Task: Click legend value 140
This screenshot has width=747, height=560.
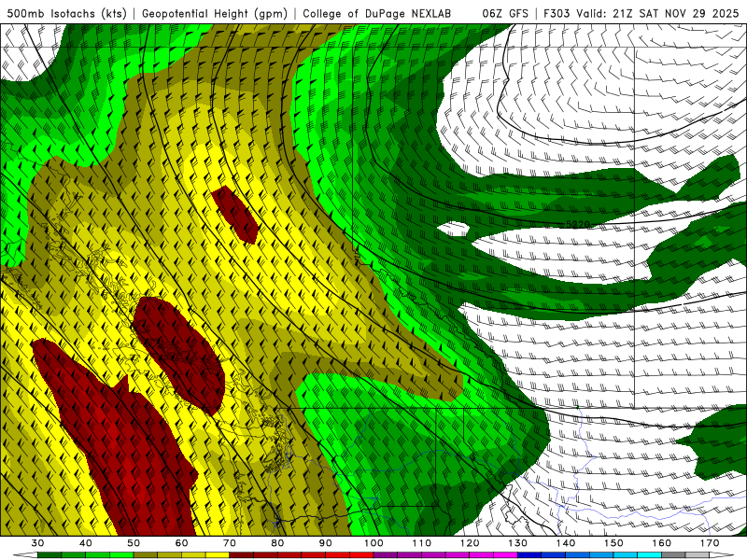Action: tap(566, 543)
